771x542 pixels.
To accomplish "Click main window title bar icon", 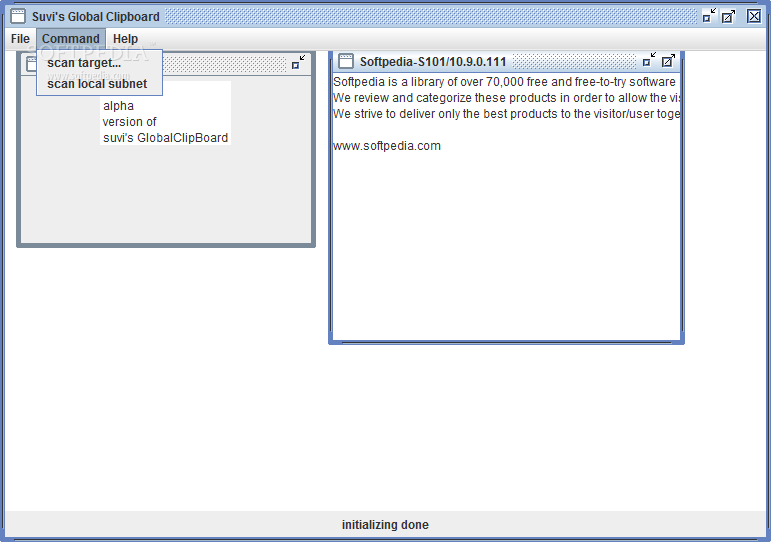I will coord(18,16).
